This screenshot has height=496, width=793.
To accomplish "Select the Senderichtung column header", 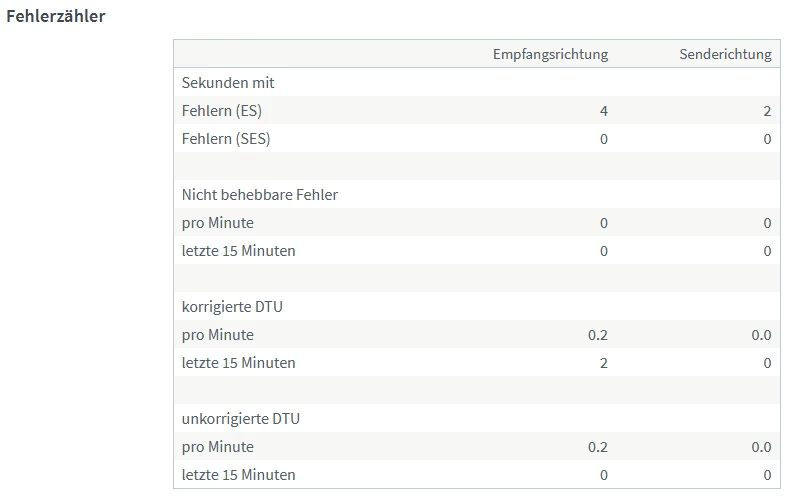I will tap(725, 54).
